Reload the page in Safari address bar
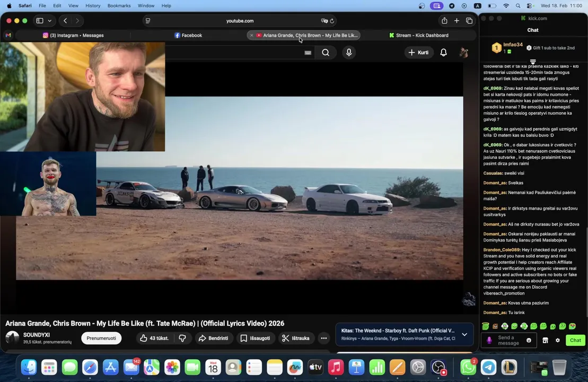Viewport: 588px width, 382px height. click(332, 21)
